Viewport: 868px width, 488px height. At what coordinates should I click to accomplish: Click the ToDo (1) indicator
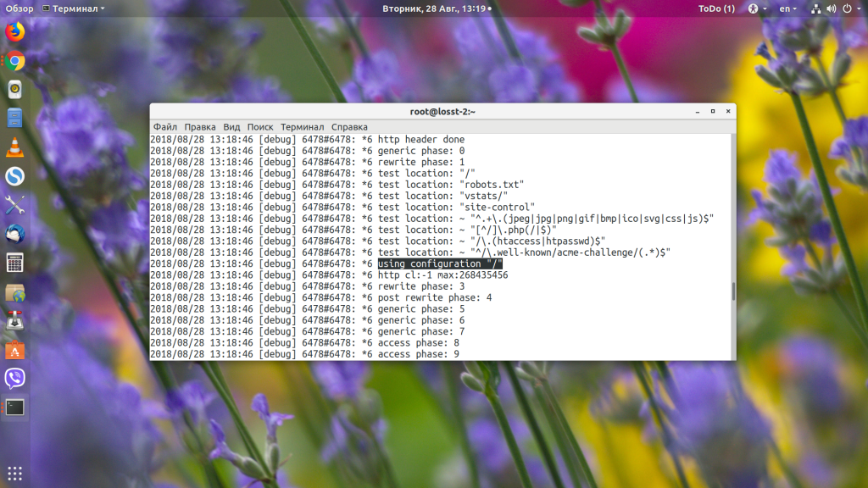(716, 8)
